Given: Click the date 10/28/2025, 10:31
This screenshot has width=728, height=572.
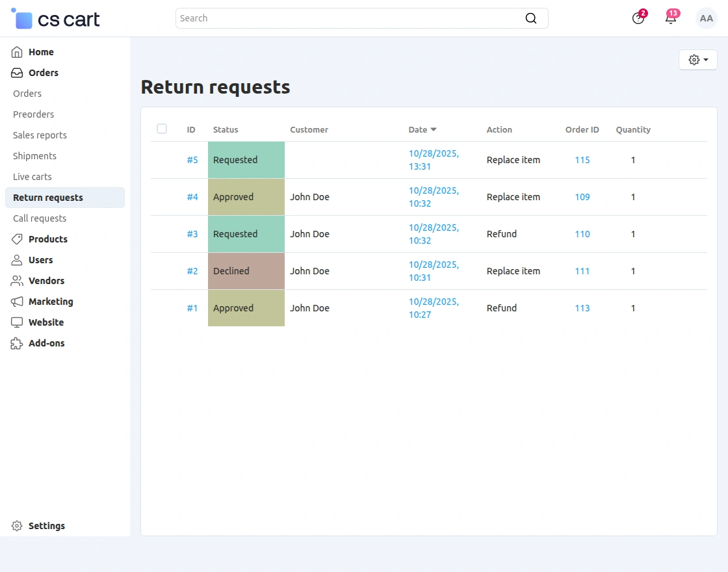Looking at the screenshot, I should [x=434, y=271].
